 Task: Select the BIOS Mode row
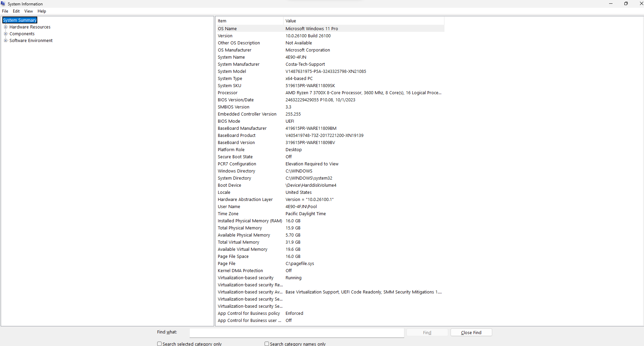(x=330, y=121)
